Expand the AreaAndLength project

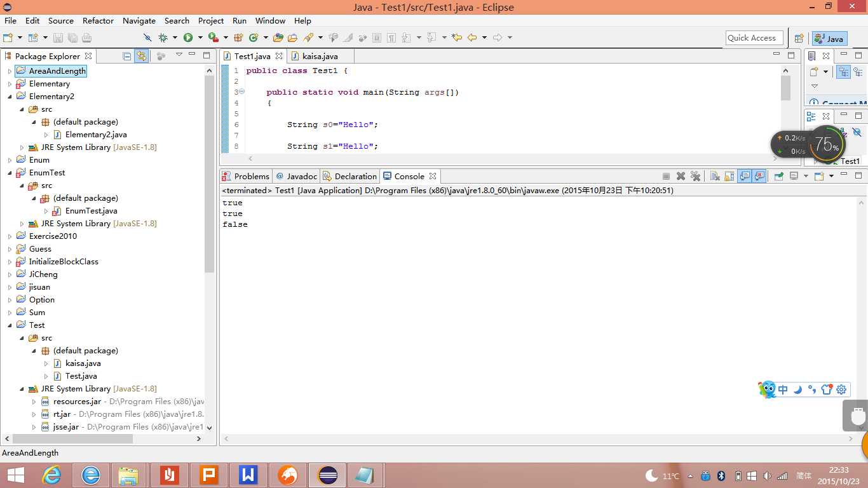coord(10,71)
